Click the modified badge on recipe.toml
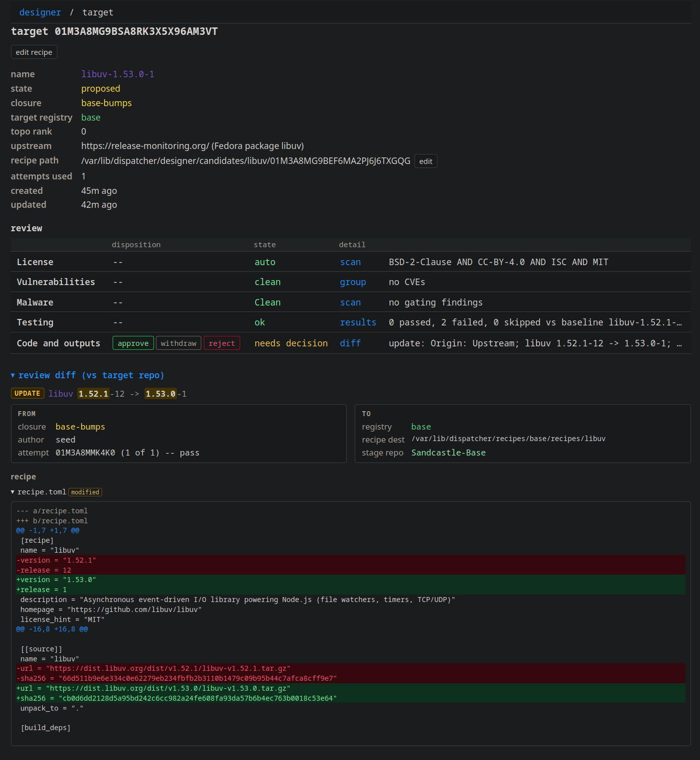This screenshot has height=760, width=700. click(85, 492)
